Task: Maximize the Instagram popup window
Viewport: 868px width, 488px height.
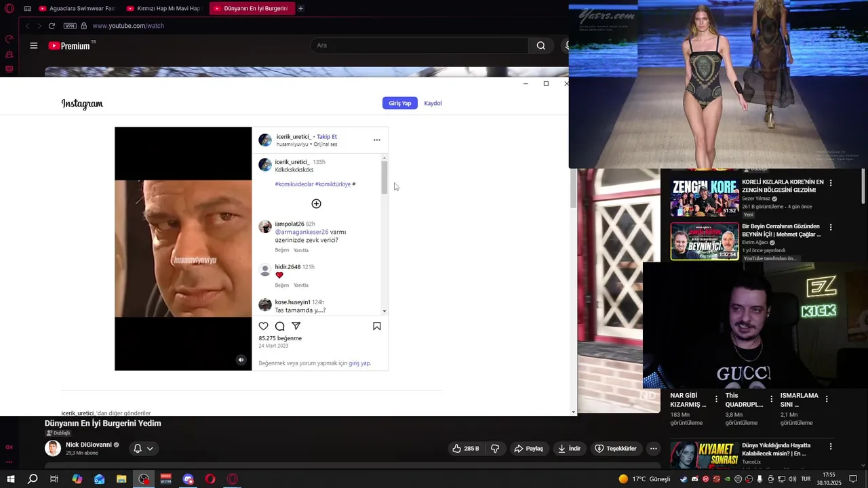Action: click(546, 83)
